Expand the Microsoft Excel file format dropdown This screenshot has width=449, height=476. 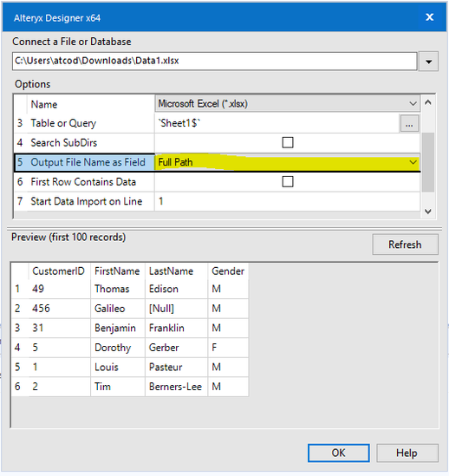pos(413,104)
